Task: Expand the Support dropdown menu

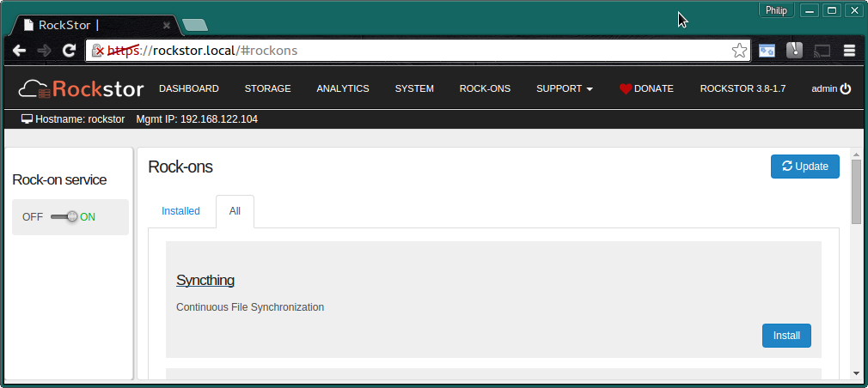Action: [564, 88]
